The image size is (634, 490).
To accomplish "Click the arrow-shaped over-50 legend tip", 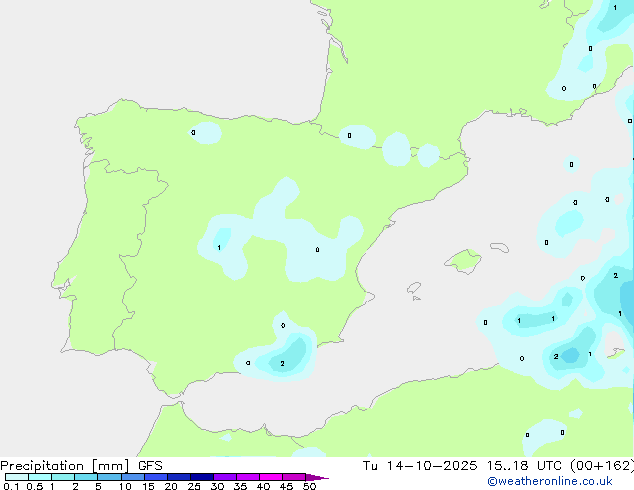I will pyautogui.click(x=317, y=477).
